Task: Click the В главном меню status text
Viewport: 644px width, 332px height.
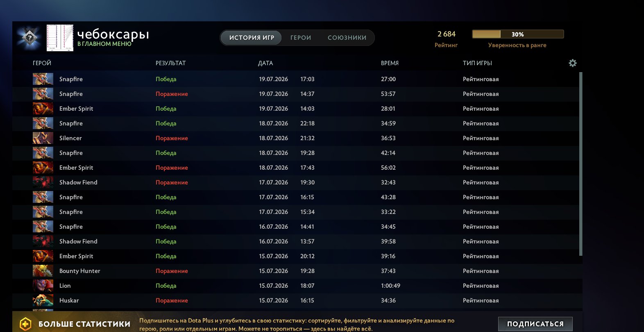Action: click(x=104, y=44)
